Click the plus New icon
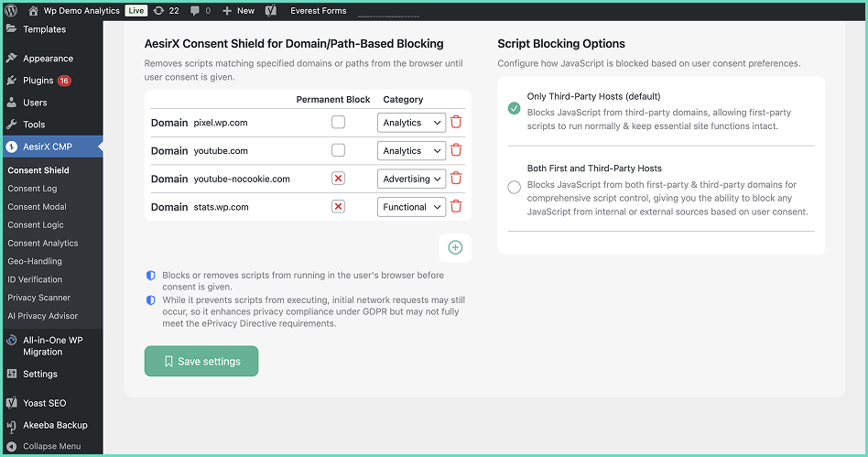 [x=227, y=10]
